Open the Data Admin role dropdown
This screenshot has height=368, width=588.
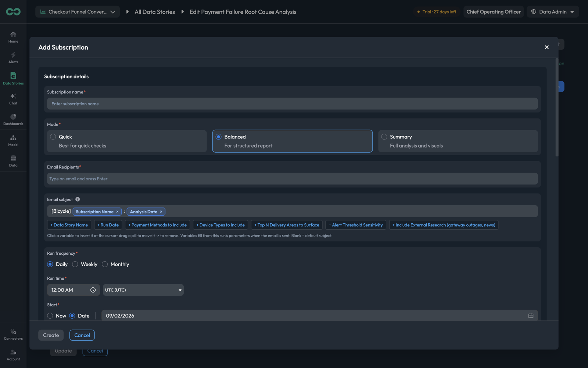pos(553,12)
